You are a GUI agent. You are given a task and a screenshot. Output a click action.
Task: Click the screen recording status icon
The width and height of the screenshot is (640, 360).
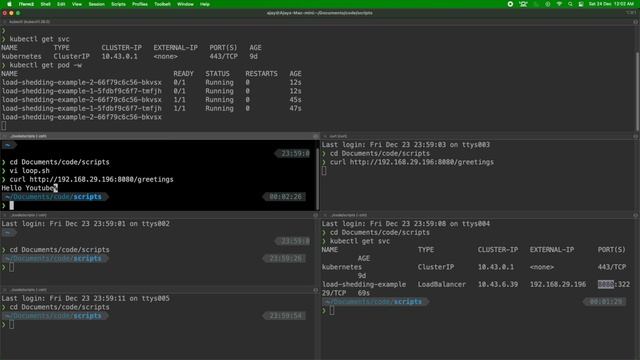click(x=510, y=4)
